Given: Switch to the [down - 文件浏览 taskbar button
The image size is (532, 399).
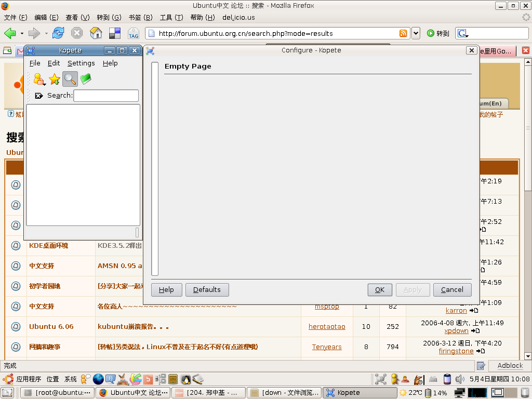Looking at the screenshot, I should pos(284,393).
